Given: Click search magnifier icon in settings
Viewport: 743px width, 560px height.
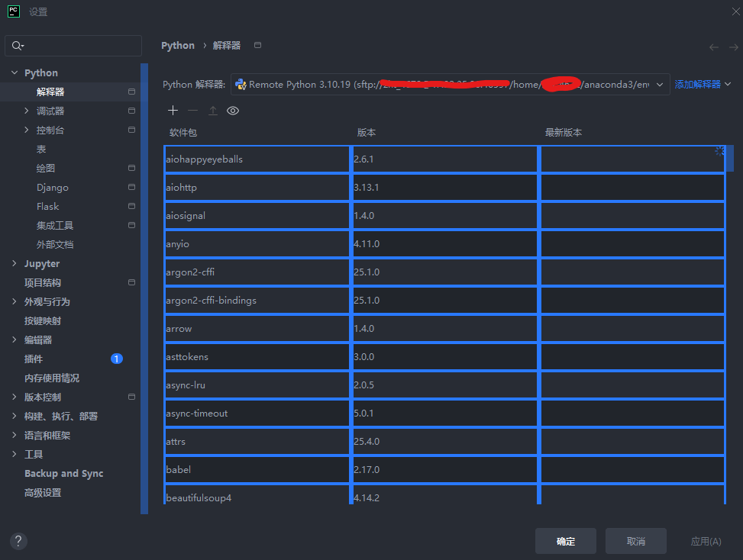Looking at the screenshot, I should pyautogui.click(x=18, y=46).
